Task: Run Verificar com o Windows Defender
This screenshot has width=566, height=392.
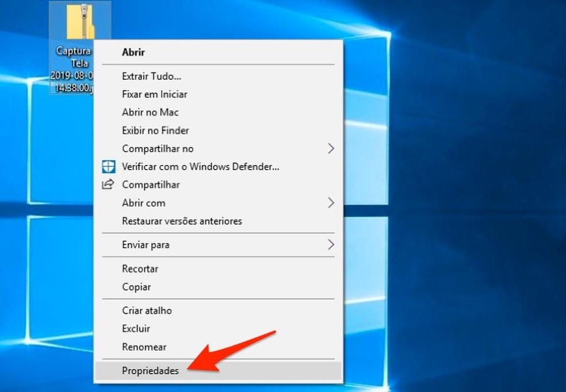Action: coord(200,167)
